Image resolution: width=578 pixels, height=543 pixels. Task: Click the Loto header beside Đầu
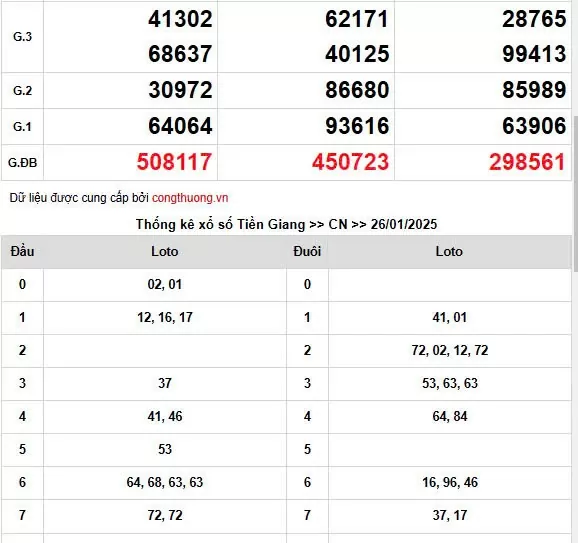tap(165, 251)
